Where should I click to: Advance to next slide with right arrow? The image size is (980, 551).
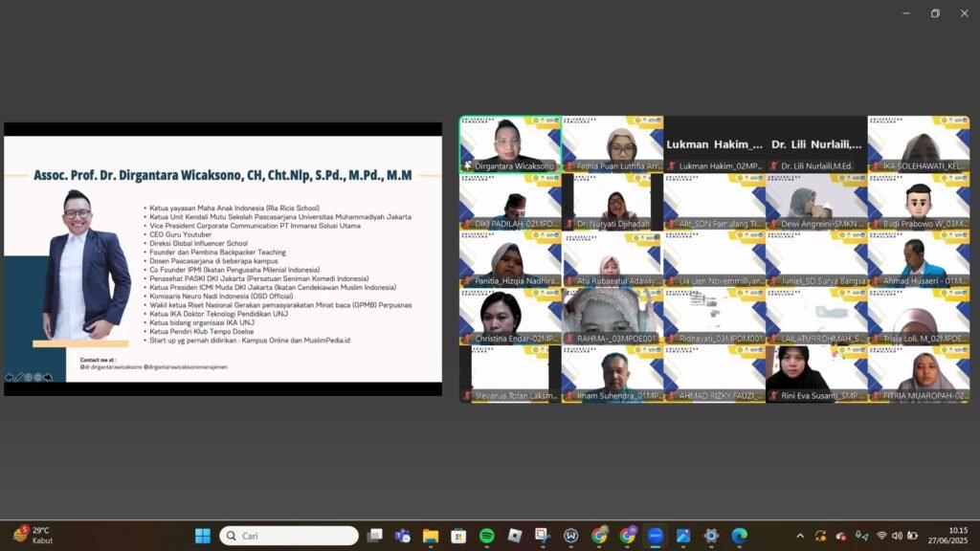click(48, 377)
